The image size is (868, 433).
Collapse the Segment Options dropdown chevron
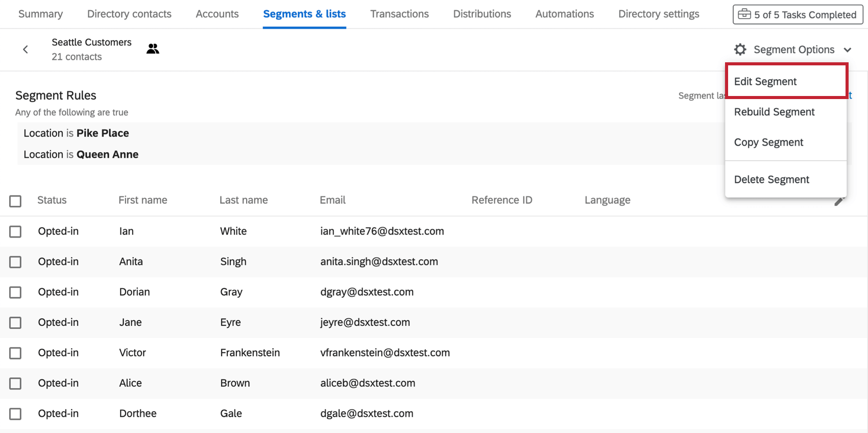[848, 50]
